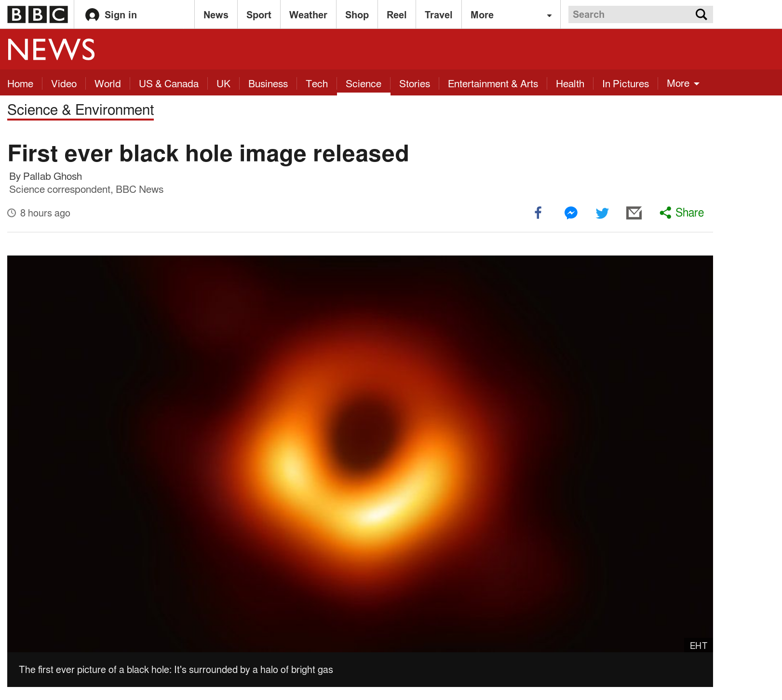Share article on Facebook icon

click(538, 213)
